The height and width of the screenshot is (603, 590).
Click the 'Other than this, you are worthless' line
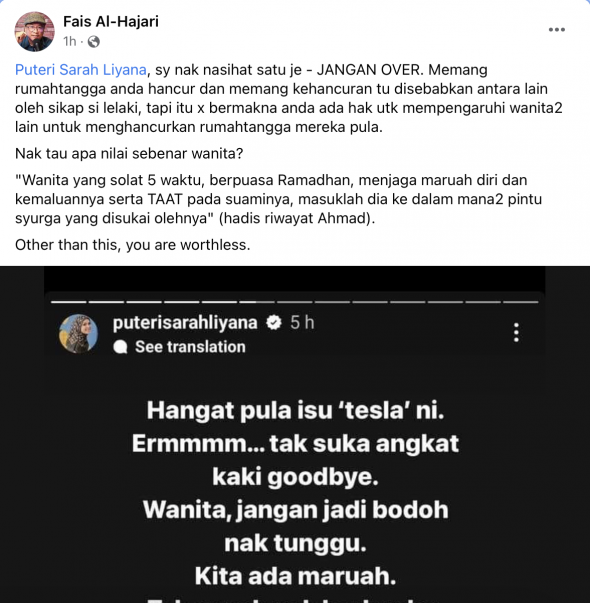coord(133,245)
